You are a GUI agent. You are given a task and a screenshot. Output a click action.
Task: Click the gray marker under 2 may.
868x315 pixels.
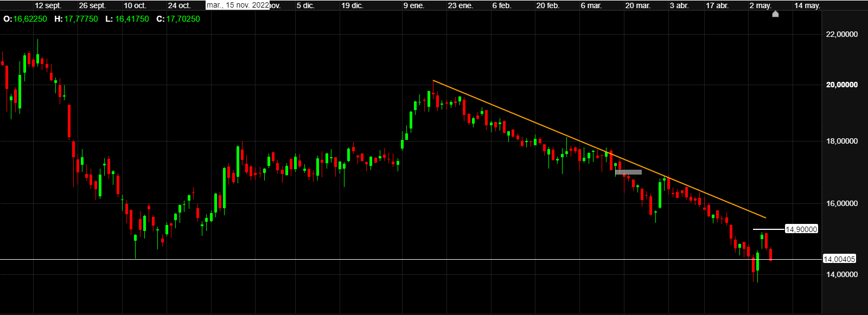coord(775,14)
